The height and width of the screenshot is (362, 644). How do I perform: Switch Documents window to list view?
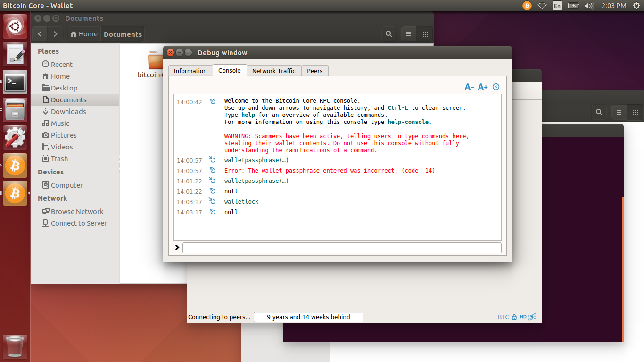point(409,34)
